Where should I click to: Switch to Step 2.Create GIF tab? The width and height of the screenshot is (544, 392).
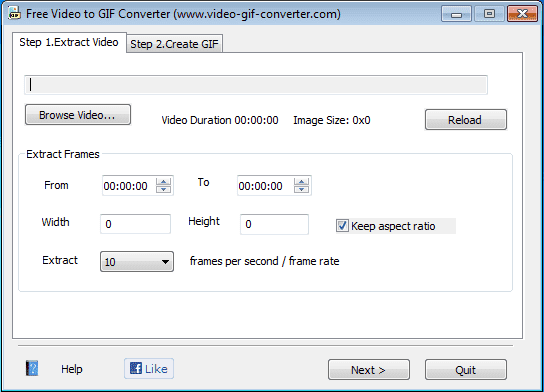pos(174,44)
